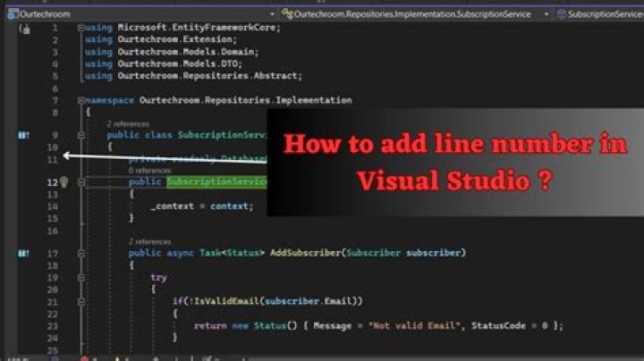Collapse the AddSubscriber method at line 17
Screen dimensions: 644x361
[x=80, y=254]
